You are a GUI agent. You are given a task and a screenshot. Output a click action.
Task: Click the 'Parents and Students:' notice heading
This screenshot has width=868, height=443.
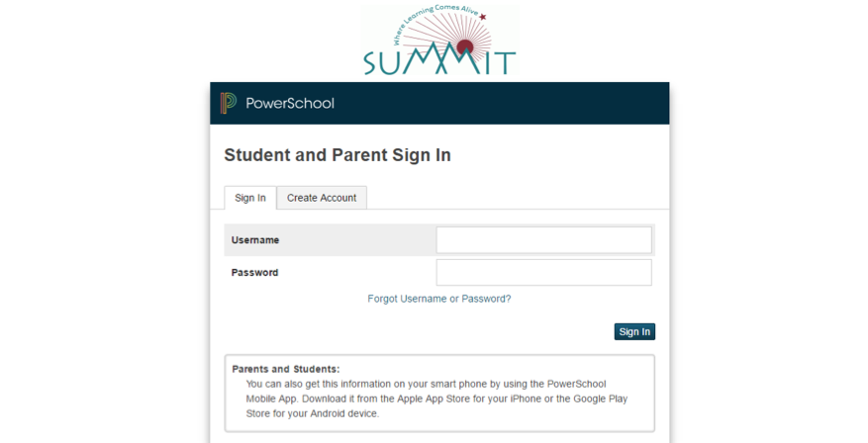point(286,369)
